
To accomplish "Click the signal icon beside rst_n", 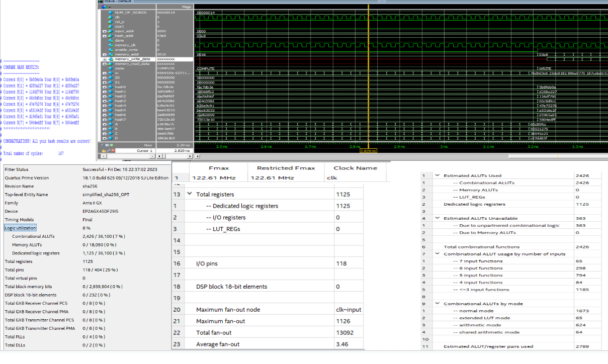I will pos(110,22).
